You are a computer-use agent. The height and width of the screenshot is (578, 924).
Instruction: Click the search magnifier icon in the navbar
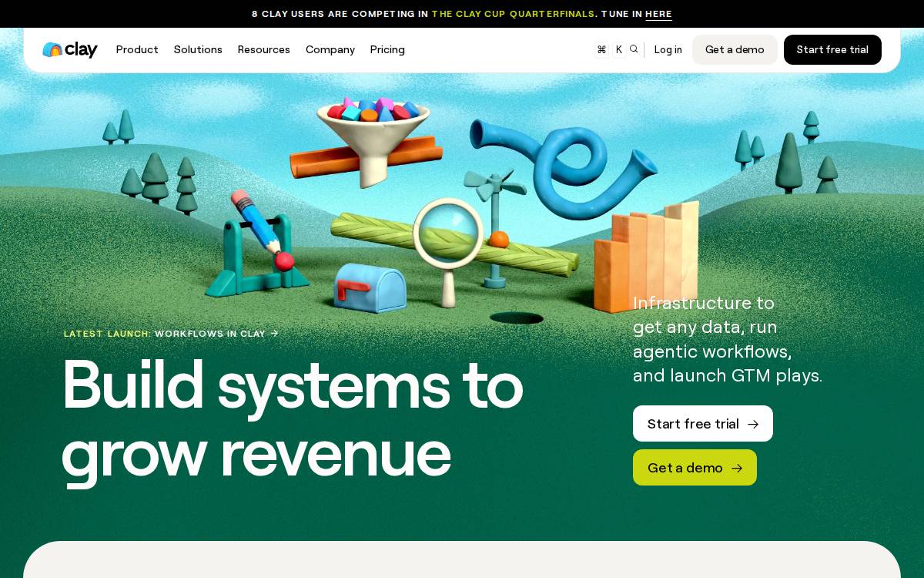click(634, 49)
